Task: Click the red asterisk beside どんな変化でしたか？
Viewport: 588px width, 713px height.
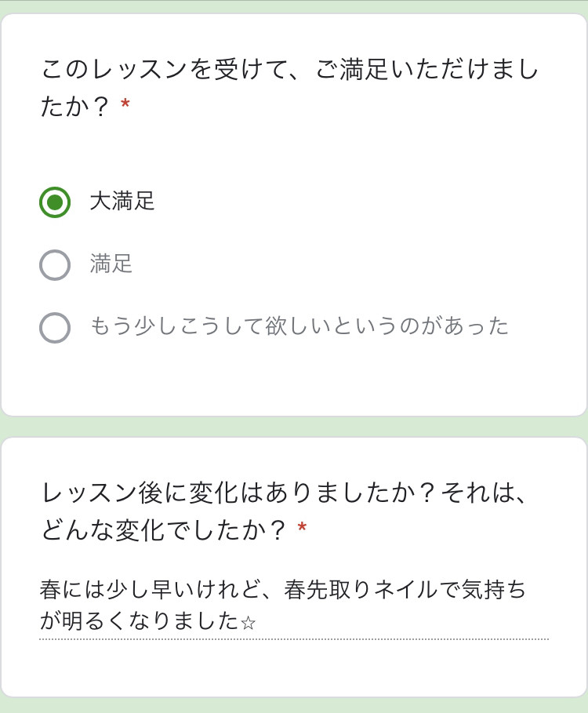Action: 302,528
